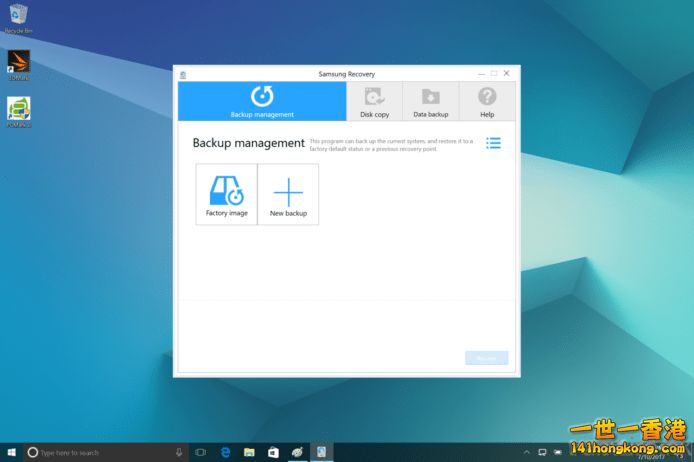Viewport: 694px width, 462px height.
Task: Close the Samsung Recovery window
Action: click(x=507, y=73)
